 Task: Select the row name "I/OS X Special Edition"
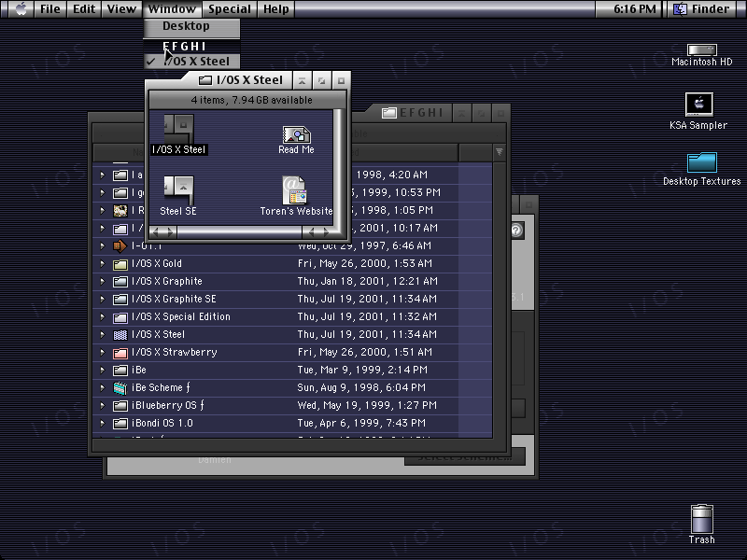(x=181, y=316)
